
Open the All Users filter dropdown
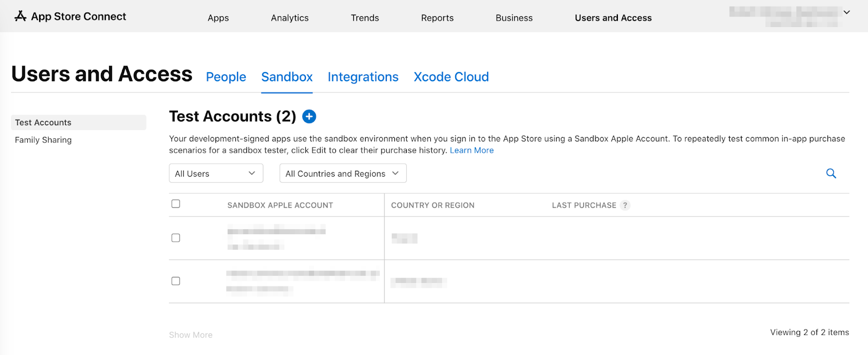215,173
